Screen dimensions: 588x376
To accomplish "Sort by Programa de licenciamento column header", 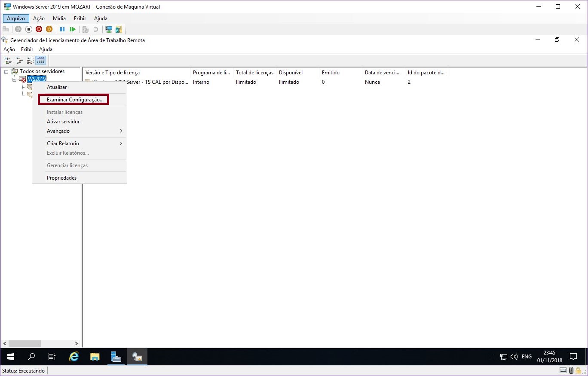I will pyautogui.click(x=211, y=73).
